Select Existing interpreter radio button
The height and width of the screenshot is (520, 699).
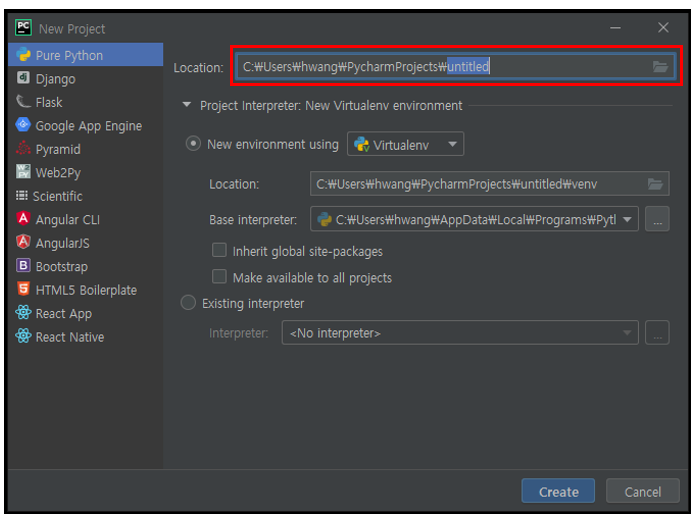point(188,303)
